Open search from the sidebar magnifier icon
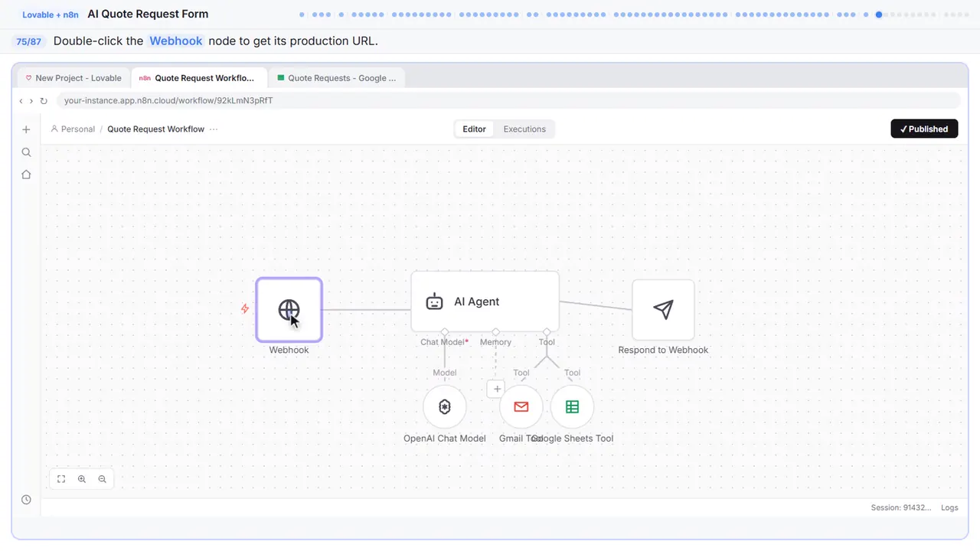 (26, 152)
